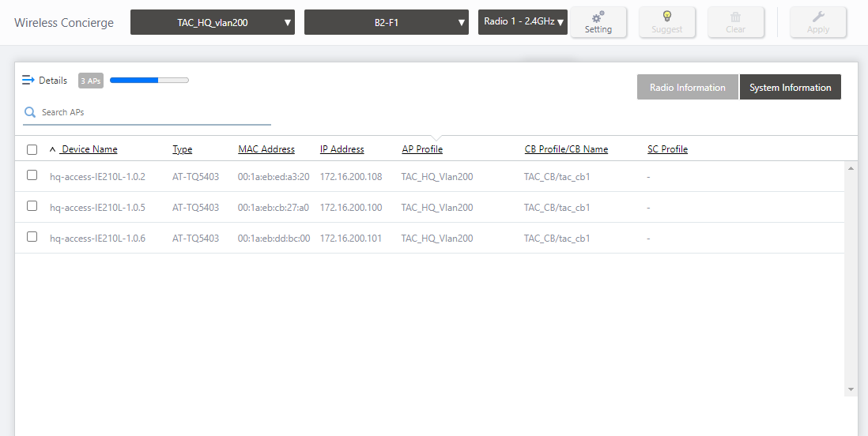Screen dimensions: 868x436
Task: Switch to the Radio Information tab
Action: (687, 88)
